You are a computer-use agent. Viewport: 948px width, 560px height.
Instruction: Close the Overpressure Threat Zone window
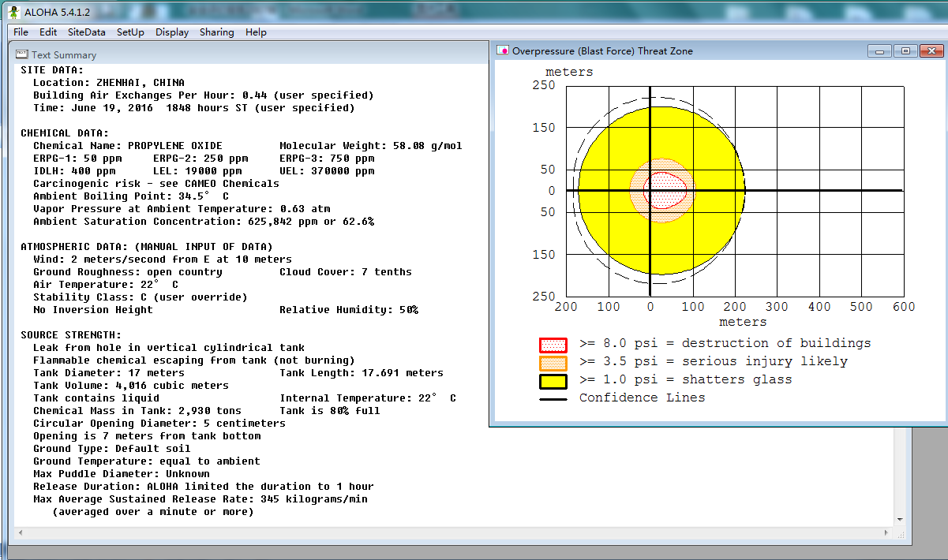click(931, 50)
